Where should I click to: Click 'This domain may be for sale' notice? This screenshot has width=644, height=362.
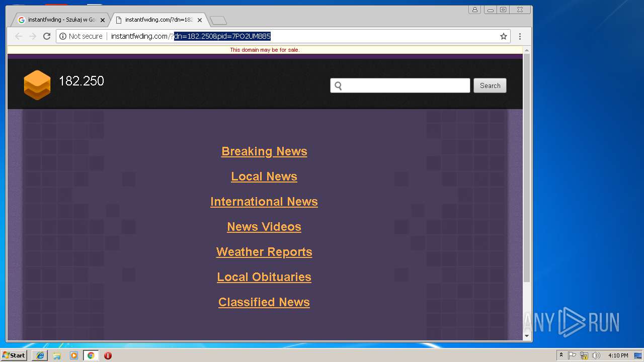265,50
